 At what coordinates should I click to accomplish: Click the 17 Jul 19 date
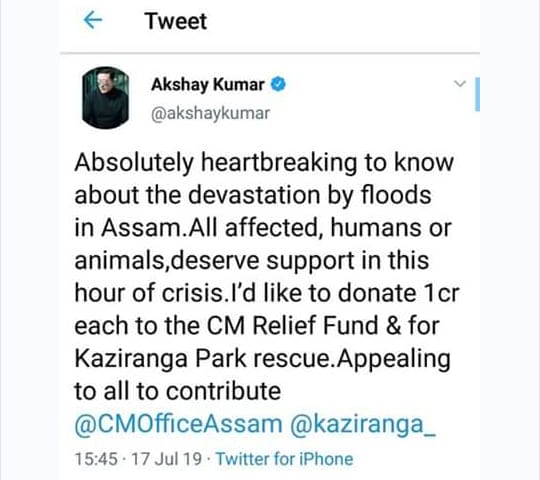(x=166, y=459)
